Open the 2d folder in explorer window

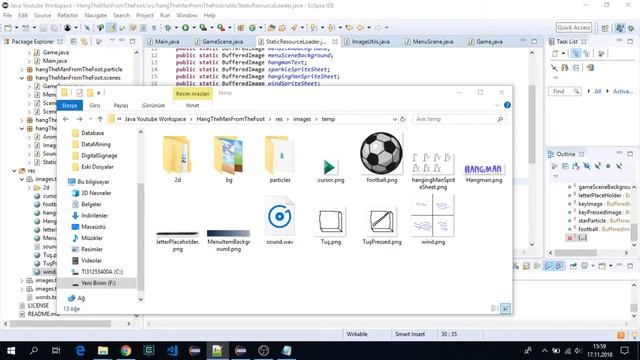tap(178, 159)
